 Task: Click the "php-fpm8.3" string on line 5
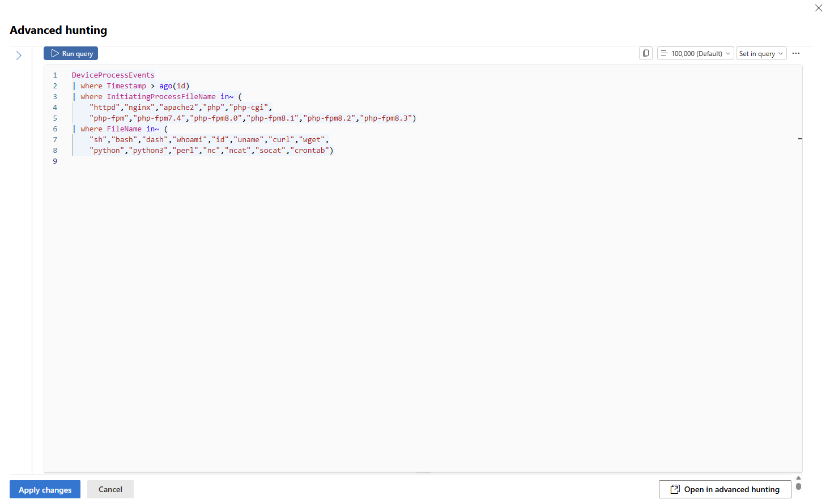386,118
